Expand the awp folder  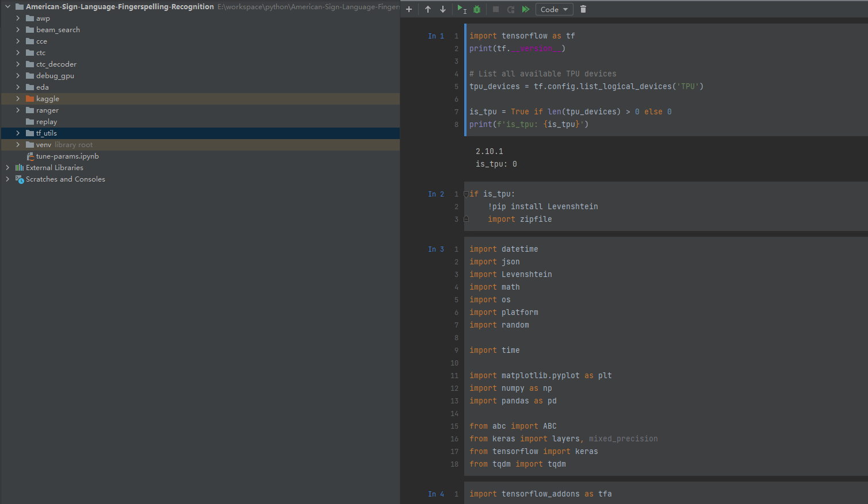click(x=18, y=18)
